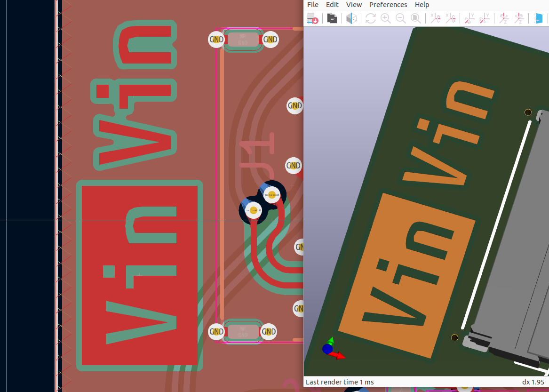Zoom in on the 3D board
Image resolution: width=549 pixels, height=392 pixels.
386,18
